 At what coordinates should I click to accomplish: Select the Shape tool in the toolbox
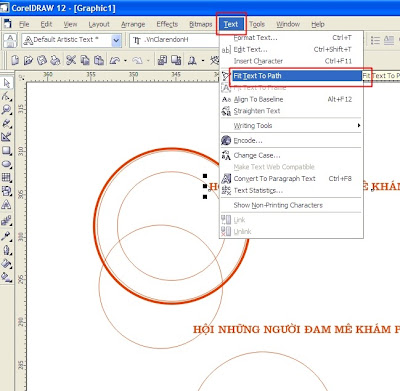[7, 96]
